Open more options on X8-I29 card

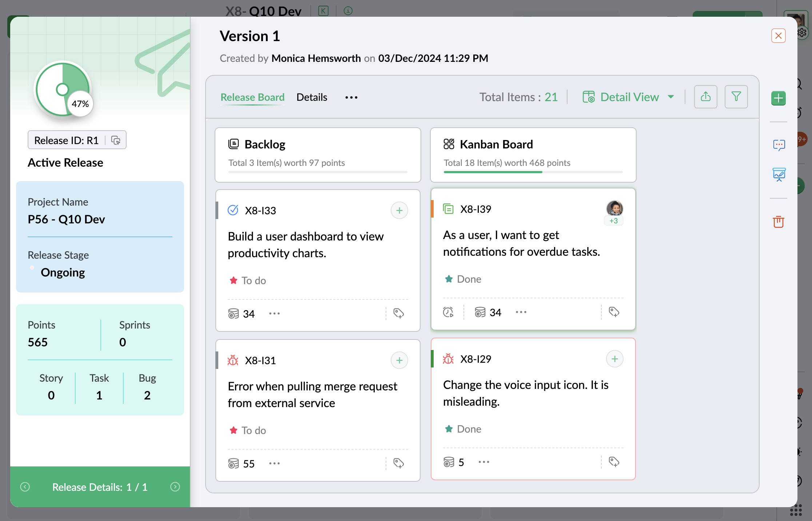(484, 462)
